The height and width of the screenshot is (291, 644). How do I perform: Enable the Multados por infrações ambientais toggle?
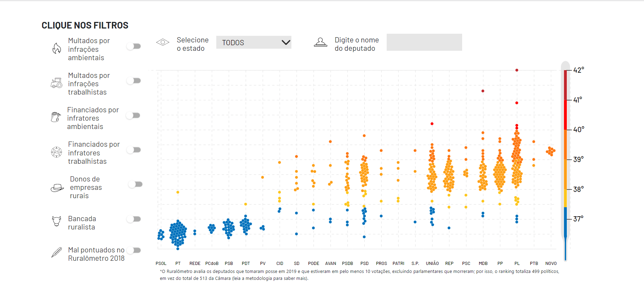click(134, 46)
